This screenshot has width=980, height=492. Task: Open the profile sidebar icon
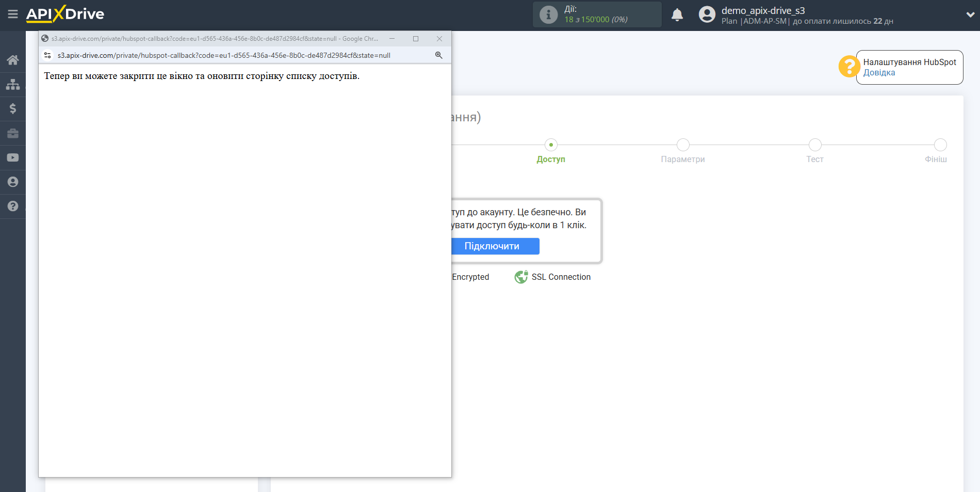[x=13, y=182]
